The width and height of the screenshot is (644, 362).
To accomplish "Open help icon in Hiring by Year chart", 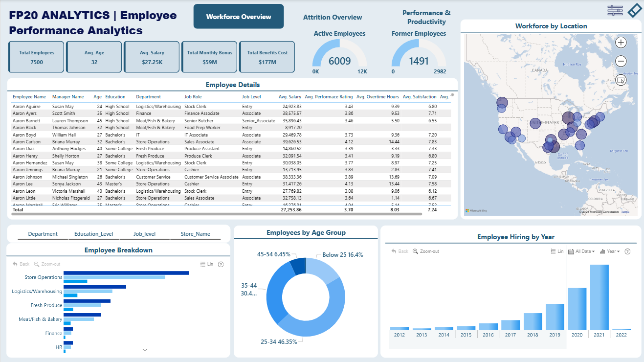I will click(627, 251).
